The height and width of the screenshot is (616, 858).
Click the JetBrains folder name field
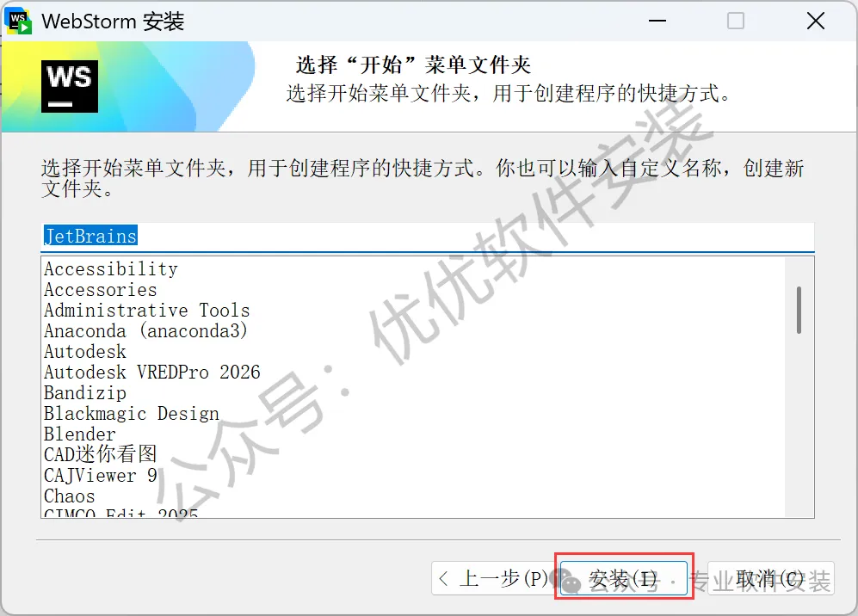coord(428,237)
